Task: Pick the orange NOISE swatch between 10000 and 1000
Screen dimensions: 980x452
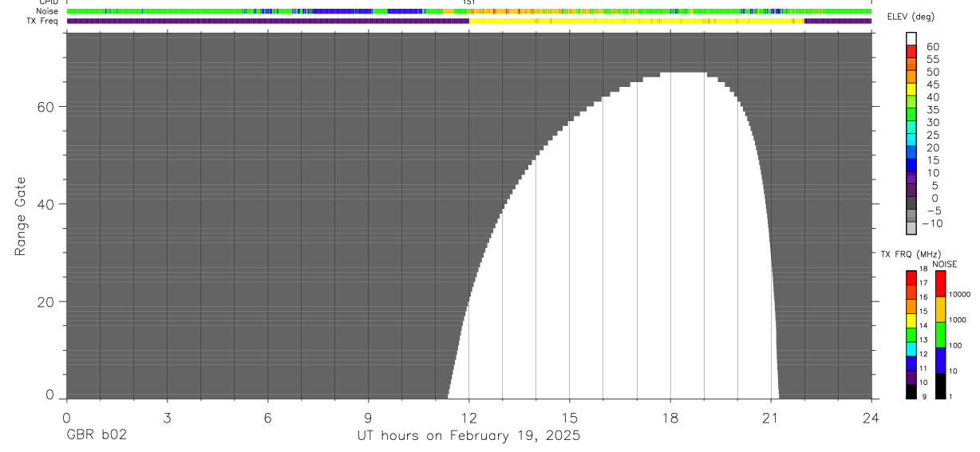Action: pyautogui.click(x=941, y=309)
